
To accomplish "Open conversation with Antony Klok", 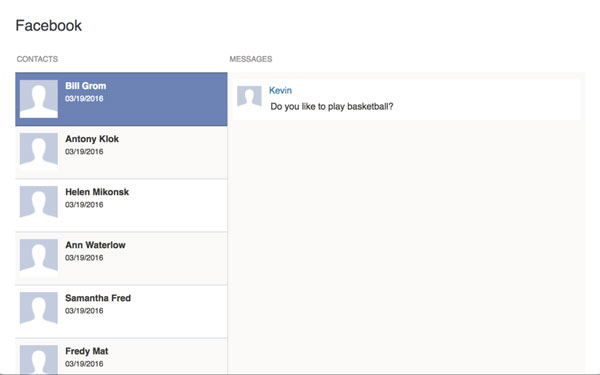I will pos(121,152).
